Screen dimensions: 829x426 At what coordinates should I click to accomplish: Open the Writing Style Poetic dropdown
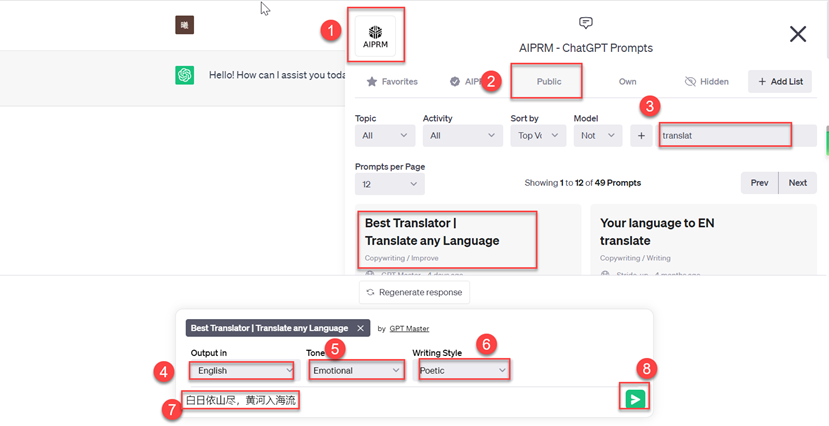[464, 371]
